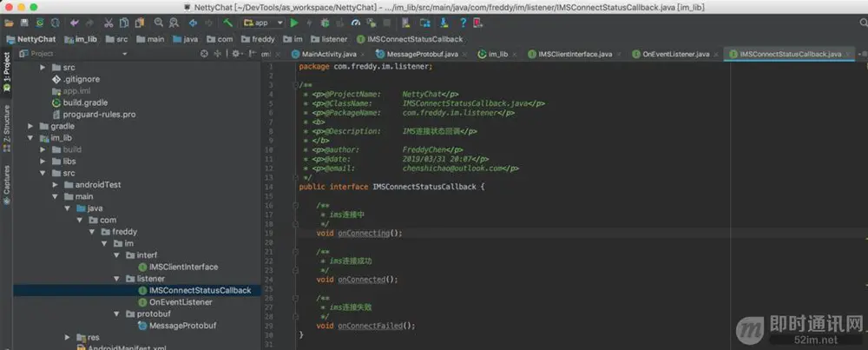Open the Profile gauge icon
Image resolution: width=868 pixels, height=350 pixels.
[x=356, y=23]
